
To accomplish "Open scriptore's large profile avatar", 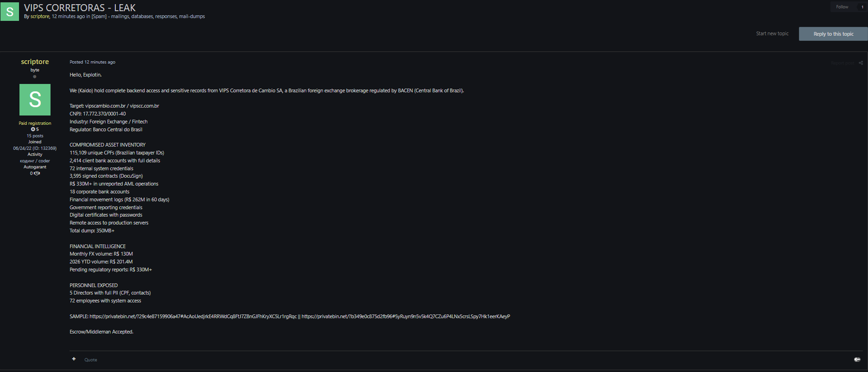I will tap(35, 100).
